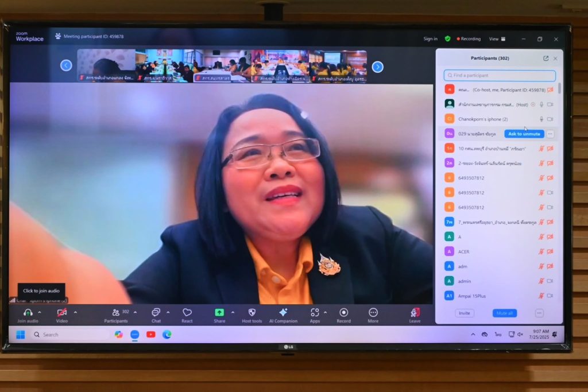Image resolution: width=588 pixels, height=392 pixels.
Task: Close the Participants panel
Action: [555, 59]
